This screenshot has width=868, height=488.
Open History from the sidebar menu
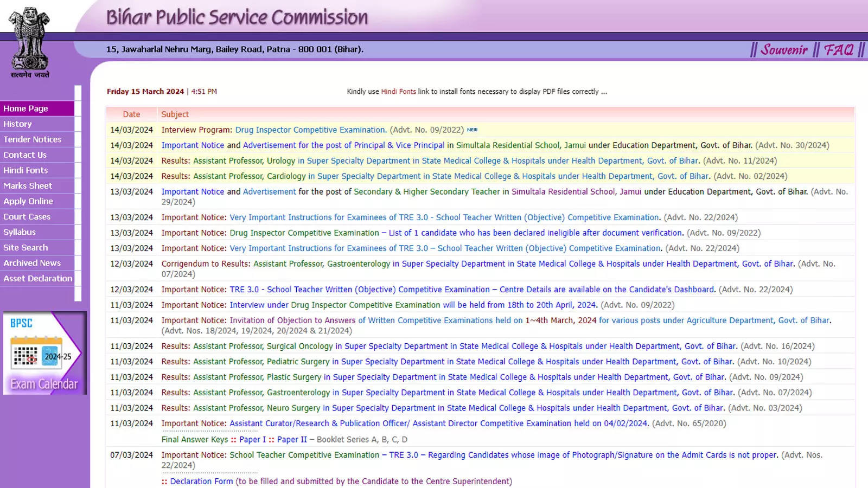point(37,124)
